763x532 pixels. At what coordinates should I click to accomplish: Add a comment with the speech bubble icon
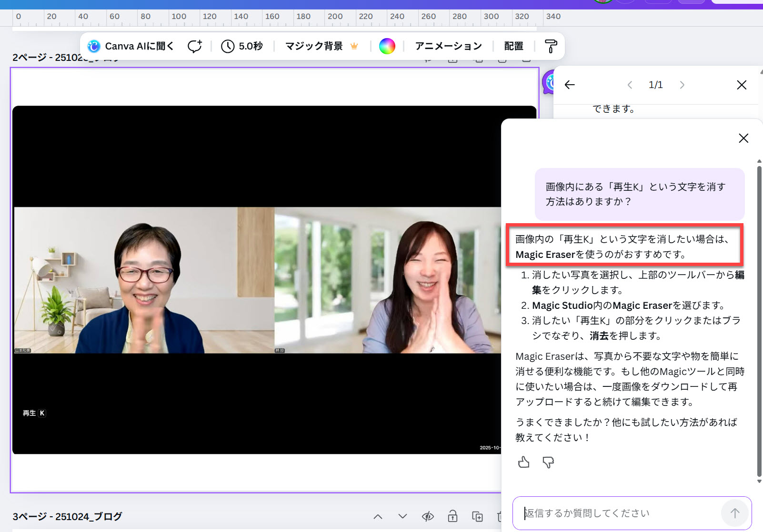click(x=194, y=46)
